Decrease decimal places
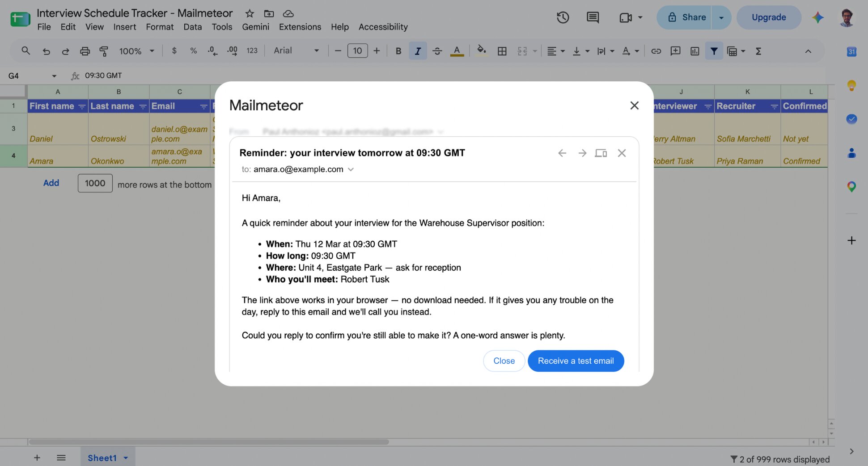 click(x=213, y=51)
